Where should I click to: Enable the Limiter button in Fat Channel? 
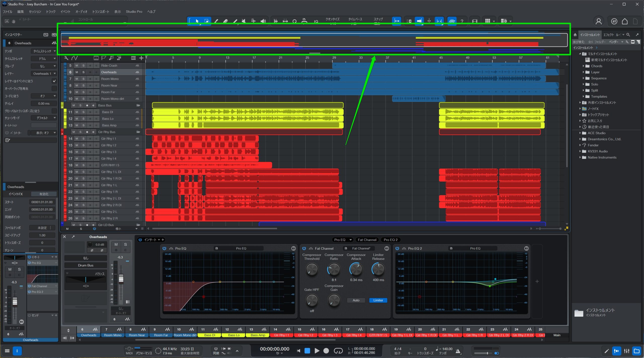click(x=378, y=300)
